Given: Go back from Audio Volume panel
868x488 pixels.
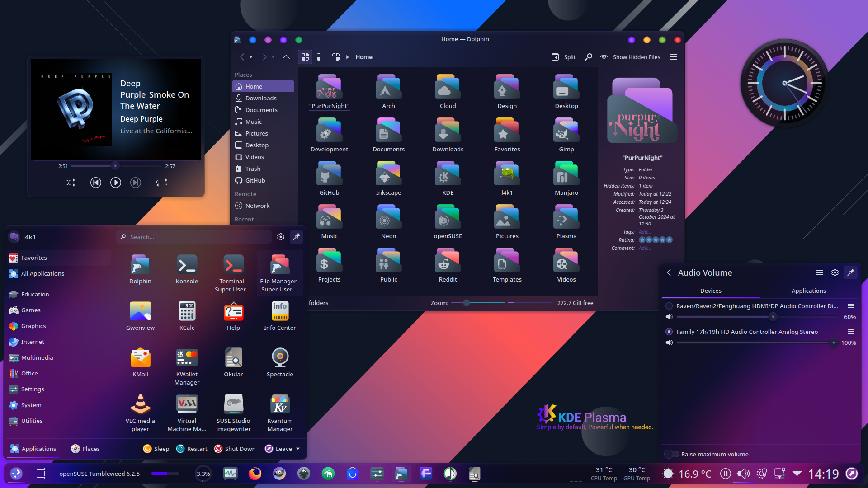Looking at the screenshot, I should (x=669, y=272).
